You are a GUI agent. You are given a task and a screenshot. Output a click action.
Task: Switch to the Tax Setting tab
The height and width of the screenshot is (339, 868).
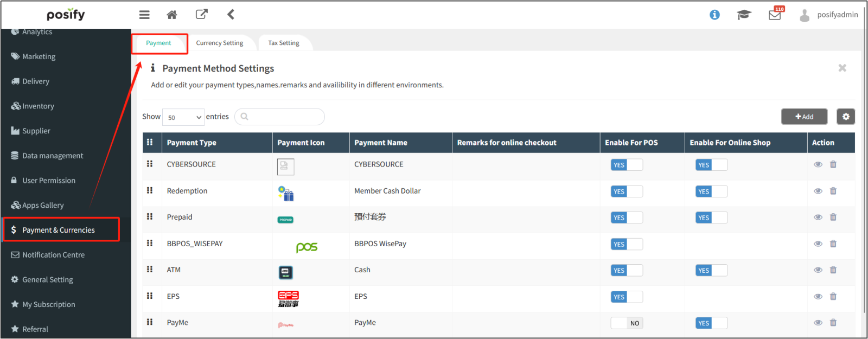[x=283, y=43]
